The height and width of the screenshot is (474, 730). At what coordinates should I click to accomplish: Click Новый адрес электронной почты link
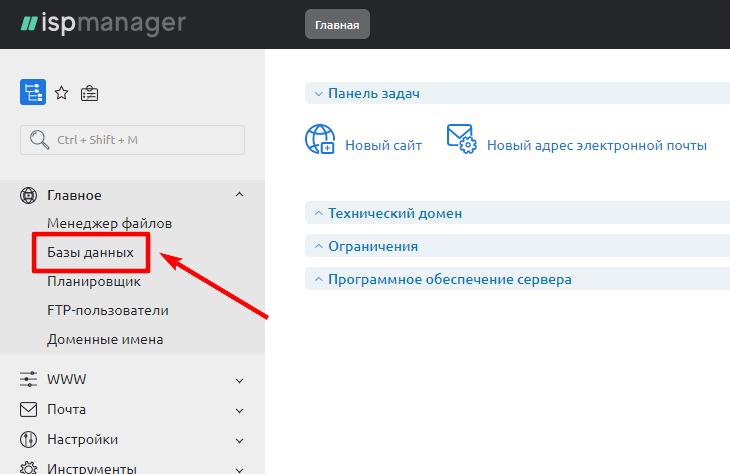click(x=596, y=145)
